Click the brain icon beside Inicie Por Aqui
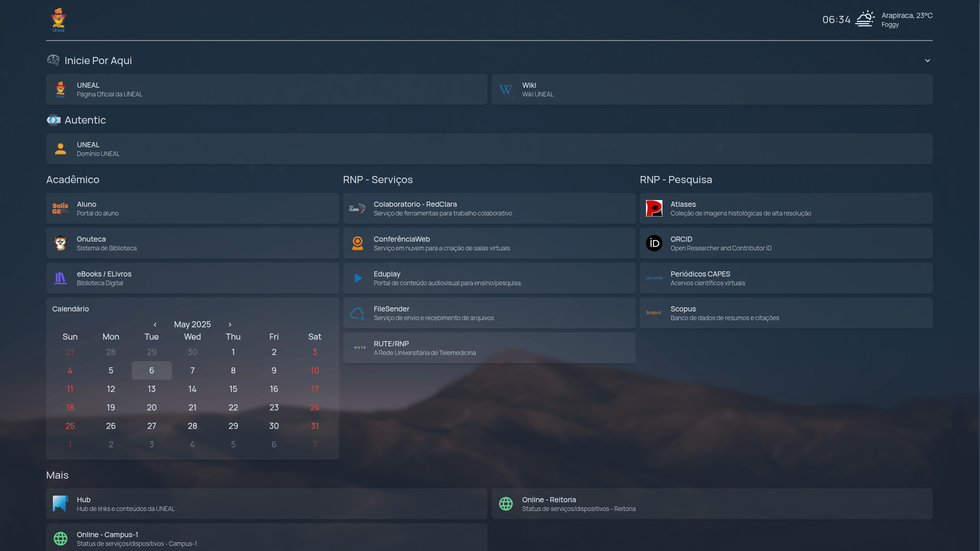This screenshot has height=551, width=980. tap(53, 61)
